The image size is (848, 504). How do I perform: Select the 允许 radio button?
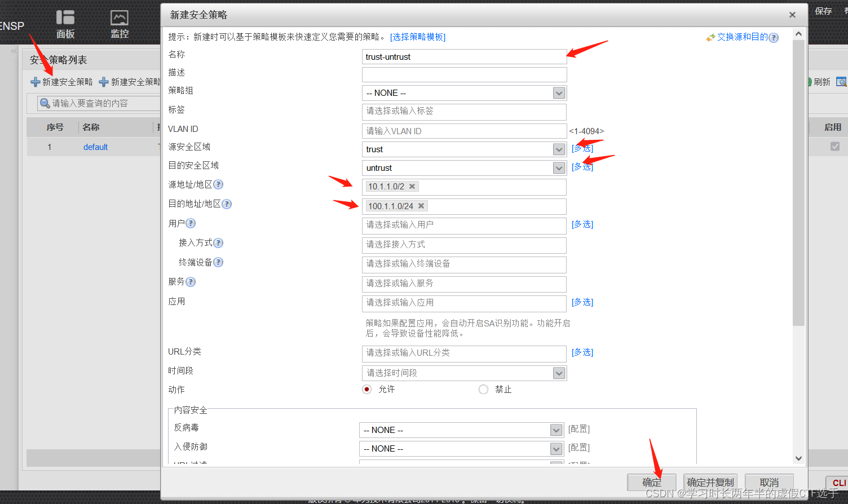pyautogui.click(x=367, y=390)
